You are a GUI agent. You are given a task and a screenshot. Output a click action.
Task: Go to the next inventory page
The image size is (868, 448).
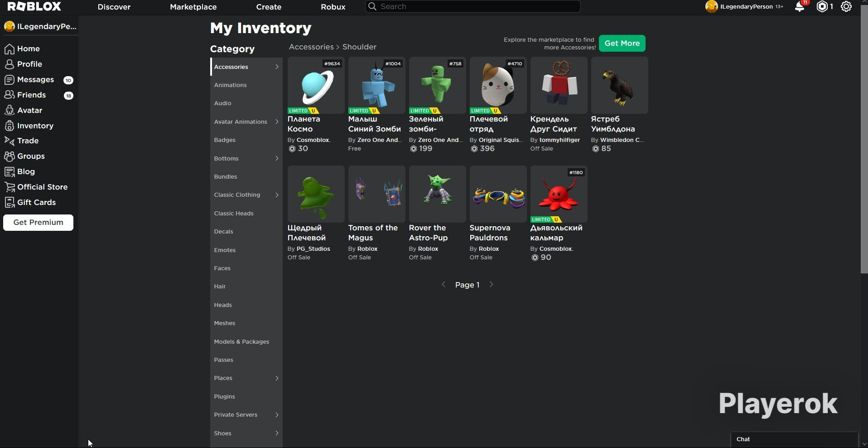(491, 285)
